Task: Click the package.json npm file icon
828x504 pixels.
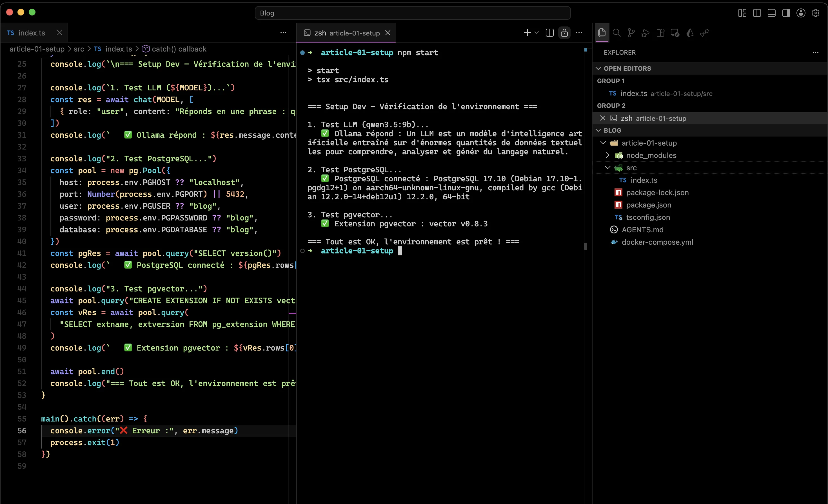Action: [618, 205]
